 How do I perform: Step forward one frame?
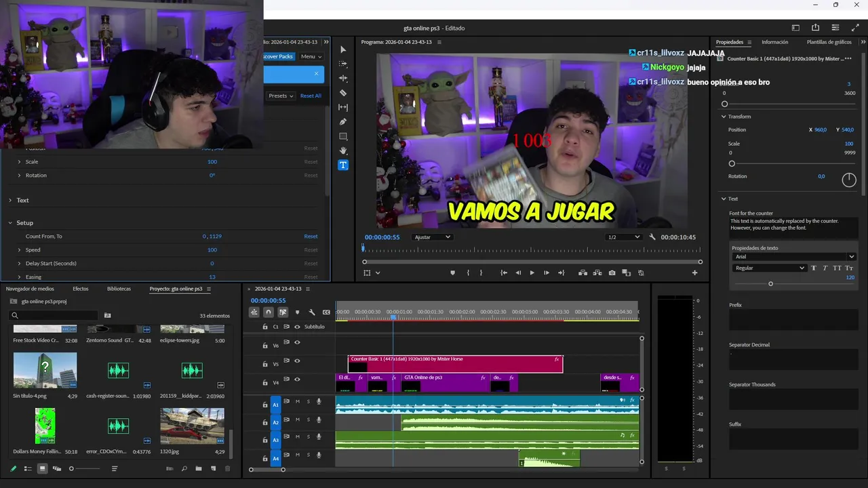coord(547,272)
